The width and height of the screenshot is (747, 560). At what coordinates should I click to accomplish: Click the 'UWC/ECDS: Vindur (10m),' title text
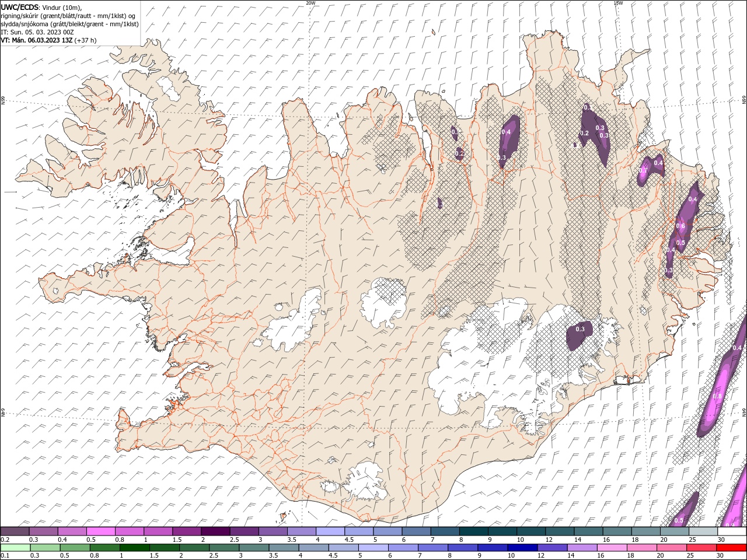tap(41, 7)
